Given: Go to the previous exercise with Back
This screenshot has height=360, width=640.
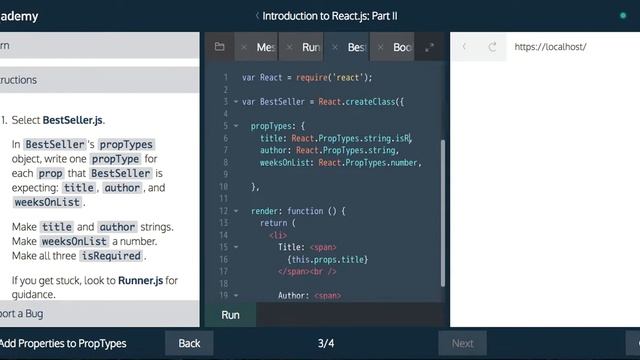Looking at the screenshot, I should point(189,343).
